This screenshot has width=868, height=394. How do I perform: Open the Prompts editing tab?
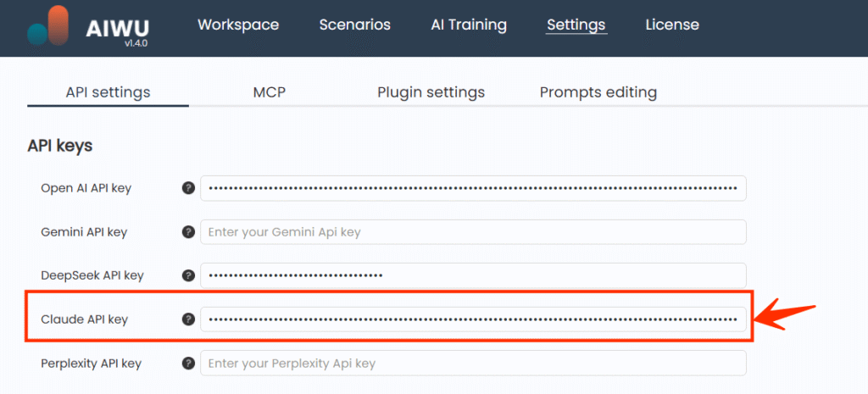598,92
